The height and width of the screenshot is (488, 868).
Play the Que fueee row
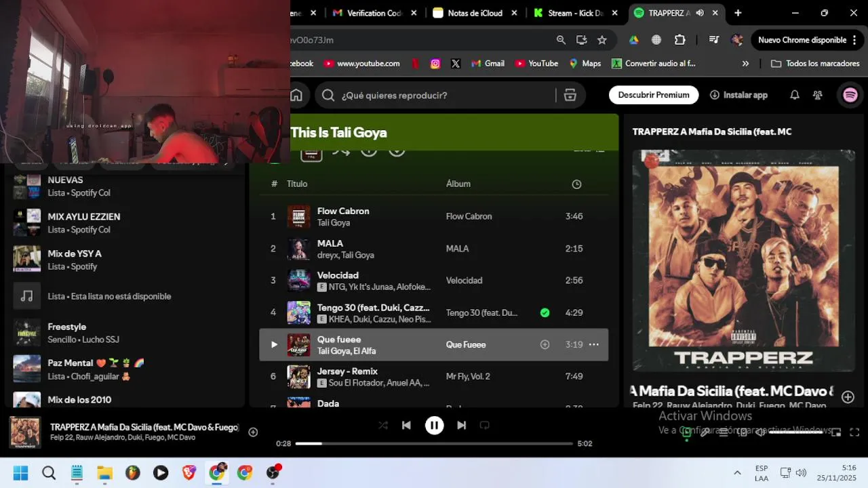(x=274, y=344)
